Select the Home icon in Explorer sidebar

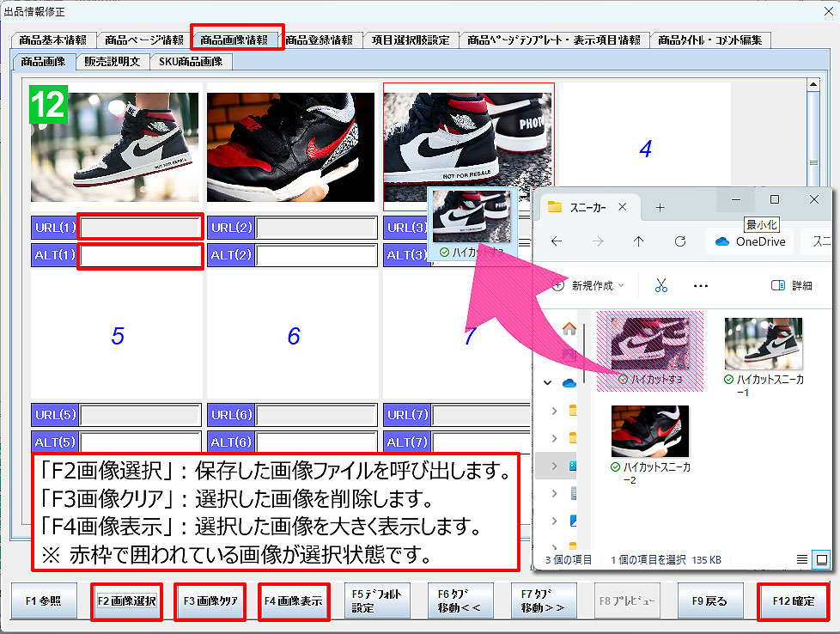570,327
